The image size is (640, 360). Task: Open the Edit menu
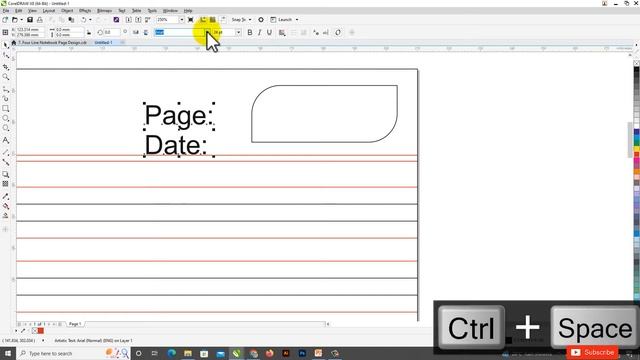pos(19,11)
